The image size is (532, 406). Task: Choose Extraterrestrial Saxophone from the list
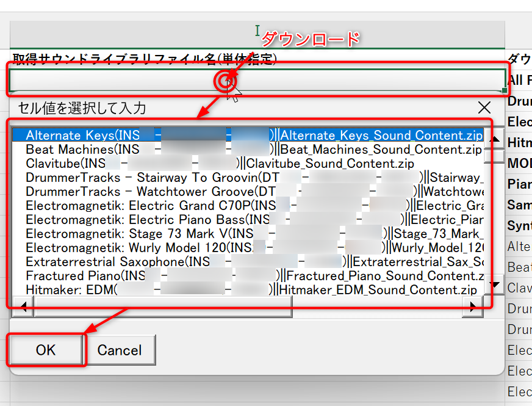click(105, 262)
